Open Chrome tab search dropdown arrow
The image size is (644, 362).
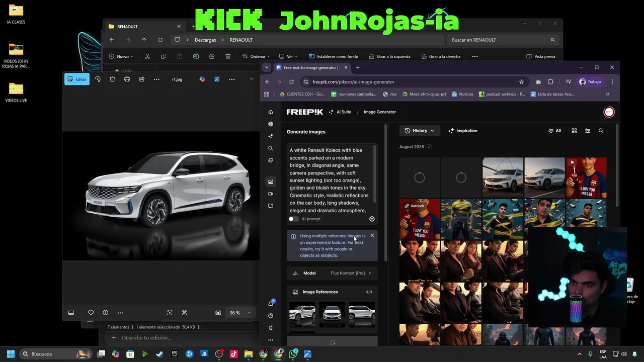click(x=267, y=67)
